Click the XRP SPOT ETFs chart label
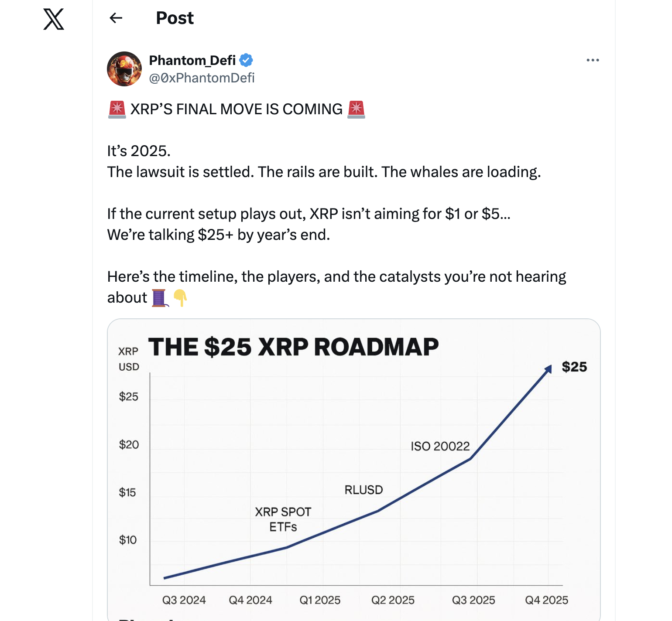 click(x=283, y=519)
